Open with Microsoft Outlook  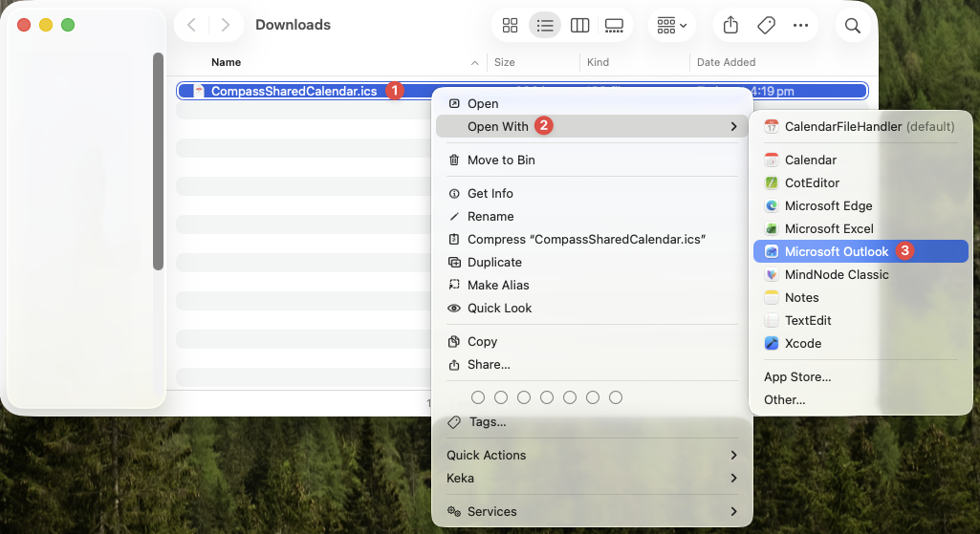[860, 251]
